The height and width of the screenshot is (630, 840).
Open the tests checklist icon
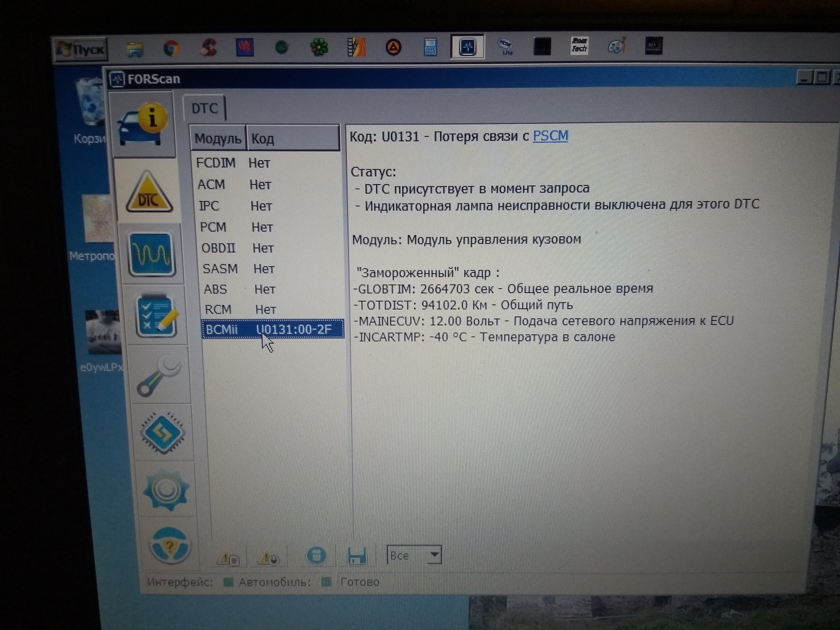[x=157, y=316]
